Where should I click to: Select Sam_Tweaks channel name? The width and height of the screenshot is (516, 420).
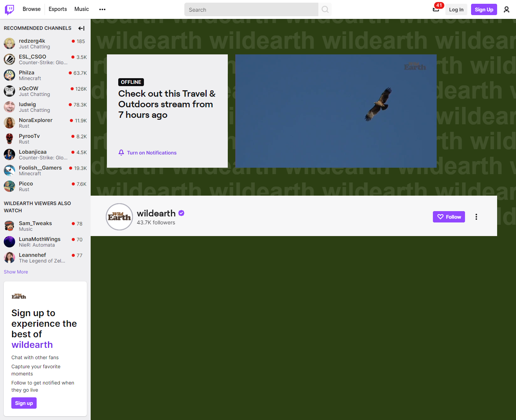pos(36,223)
